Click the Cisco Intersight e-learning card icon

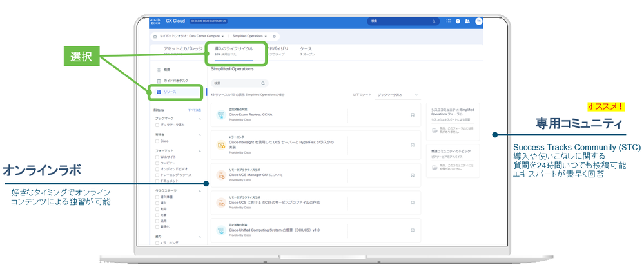221,145
